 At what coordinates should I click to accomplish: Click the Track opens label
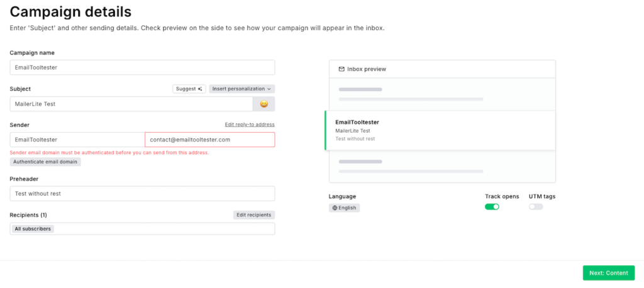(x=502, y=196)
